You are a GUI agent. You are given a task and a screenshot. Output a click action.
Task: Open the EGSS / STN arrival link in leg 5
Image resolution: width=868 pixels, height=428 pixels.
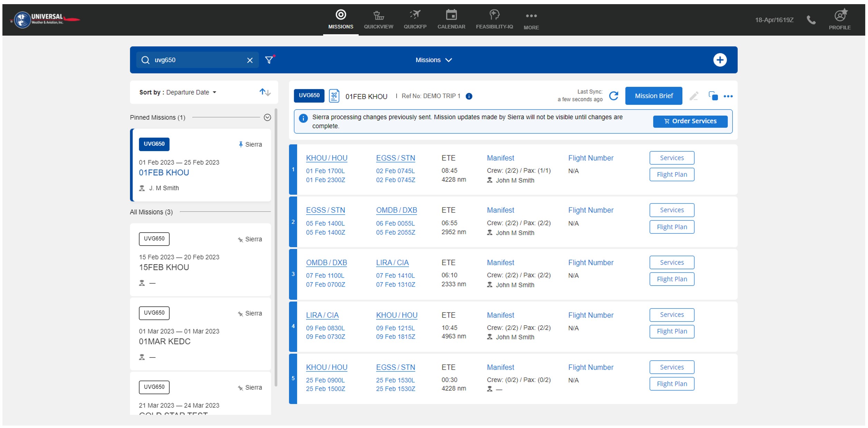coord(395,367)
